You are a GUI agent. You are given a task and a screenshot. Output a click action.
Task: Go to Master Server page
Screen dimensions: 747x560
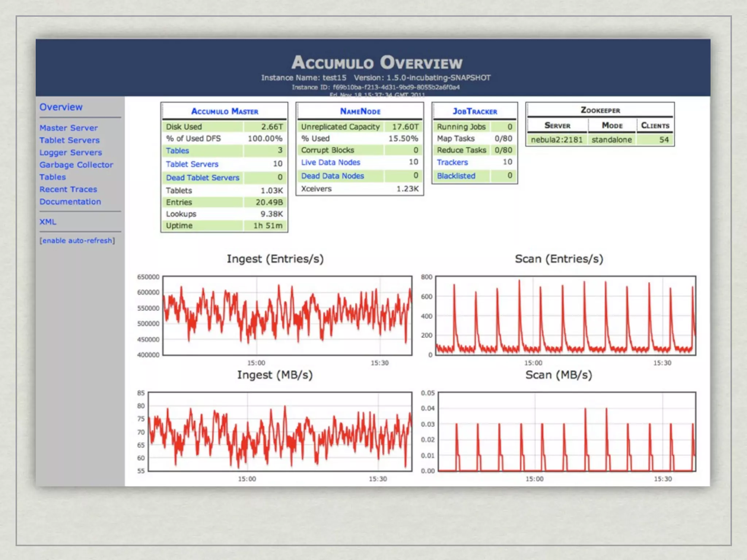[69, 128]
